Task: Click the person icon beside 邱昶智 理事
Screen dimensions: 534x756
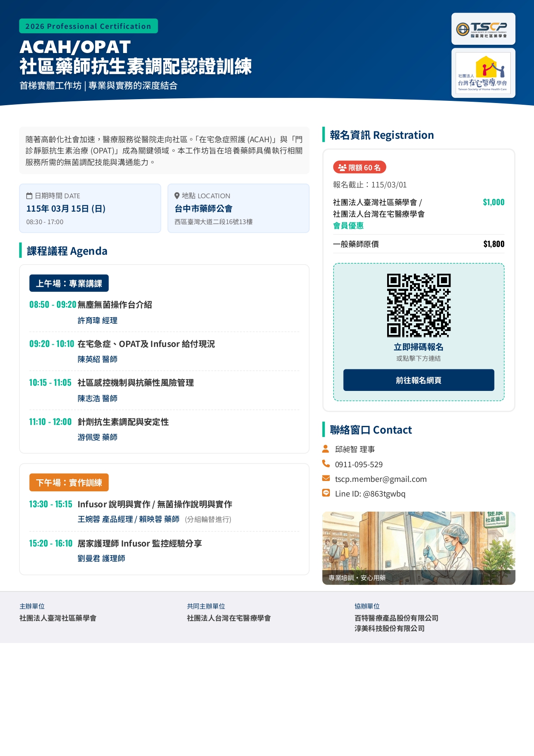Action: tap(326, 449)
